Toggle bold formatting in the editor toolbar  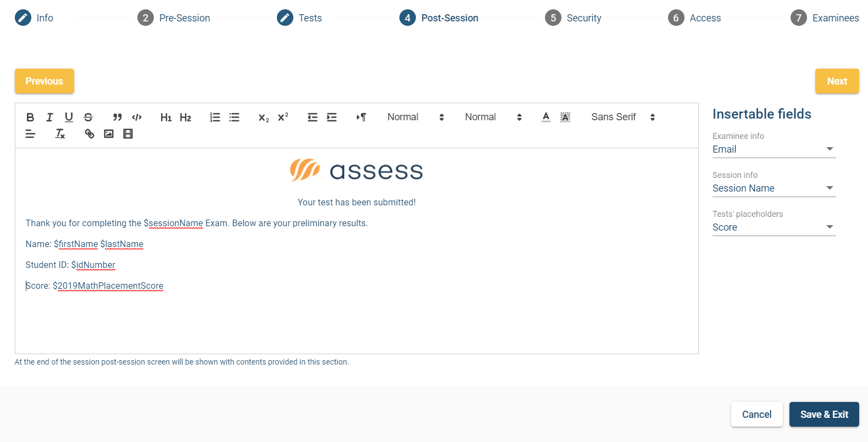point(30,117)
